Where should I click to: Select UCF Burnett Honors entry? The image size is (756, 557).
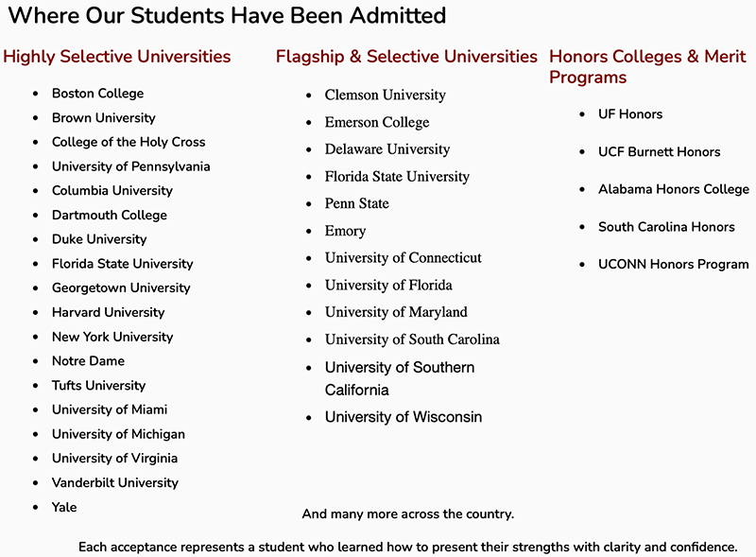click(x=659, y=151)
